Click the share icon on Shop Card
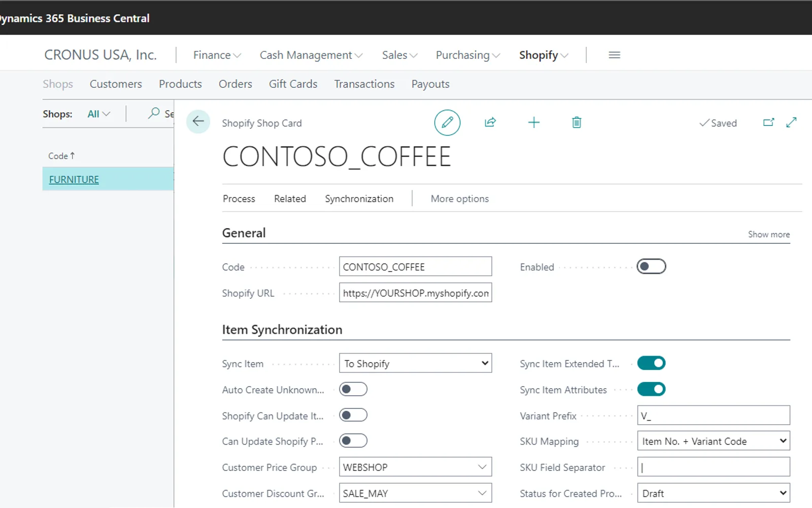Image resolution: width=812 pixels, height=508 pixels. coord(490,122)
